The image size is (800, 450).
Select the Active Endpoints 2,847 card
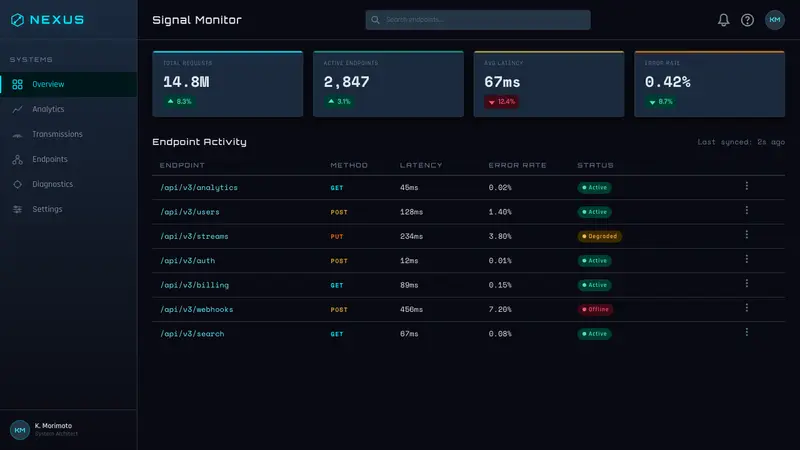click(x=388, y=84)
